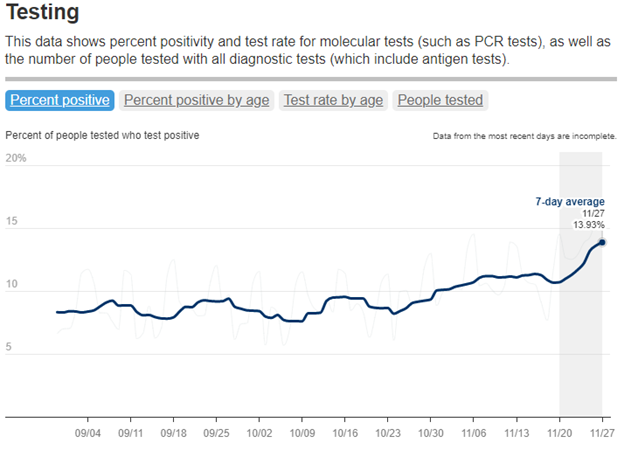
Task: Click the 09/04 date on x-axis
Action: click(x=88, y=433)
